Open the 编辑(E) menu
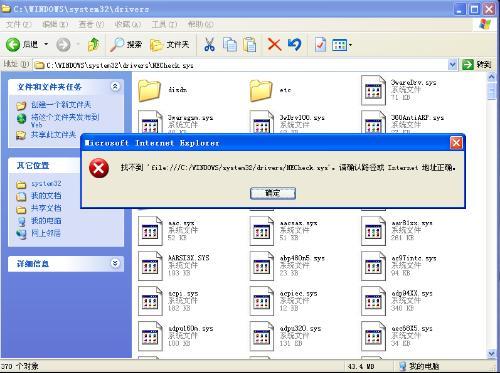Image resolution: width=500 pixels, height=373 pixels. [55, 24]
